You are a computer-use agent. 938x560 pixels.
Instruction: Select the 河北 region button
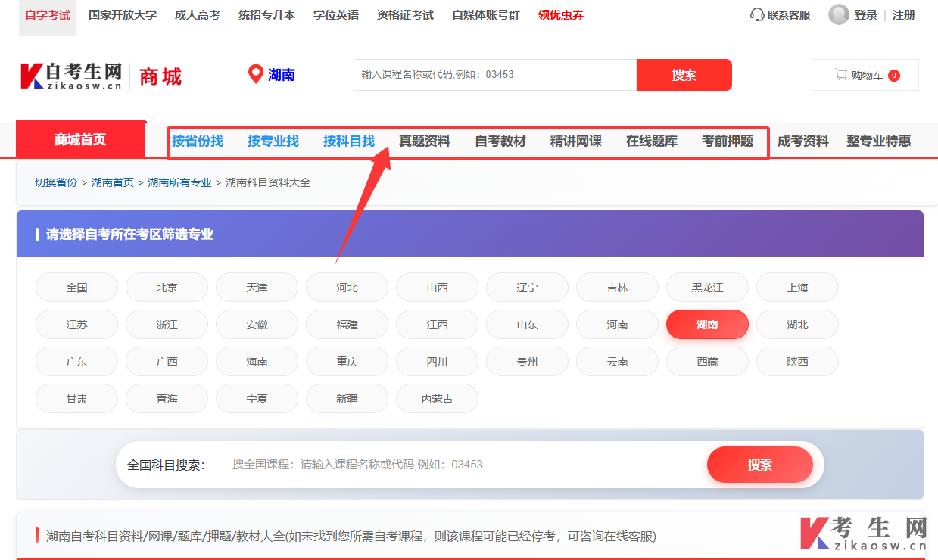point(347,288)
